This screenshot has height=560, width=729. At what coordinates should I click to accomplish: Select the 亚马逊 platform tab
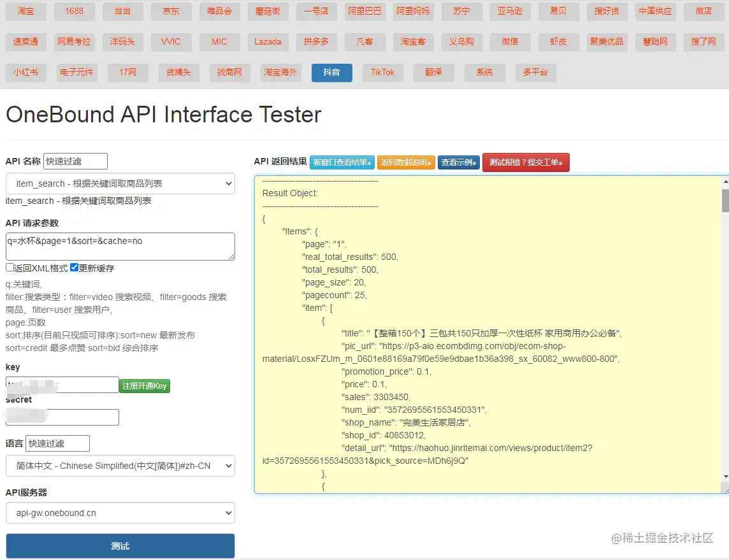[510, 11]
